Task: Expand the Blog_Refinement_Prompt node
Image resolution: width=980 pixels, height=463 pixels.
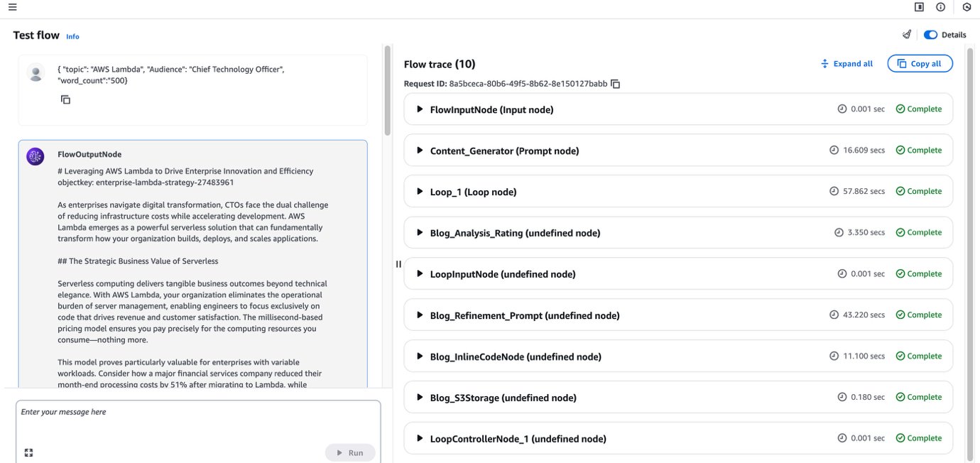Action: click(420, 315)
